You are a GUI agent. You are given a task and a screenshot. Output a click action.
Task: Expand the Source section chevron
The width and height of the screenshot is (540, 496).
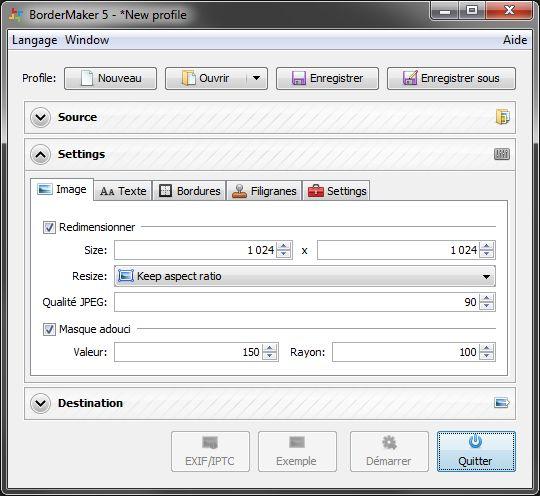click(x=40, y=117)
